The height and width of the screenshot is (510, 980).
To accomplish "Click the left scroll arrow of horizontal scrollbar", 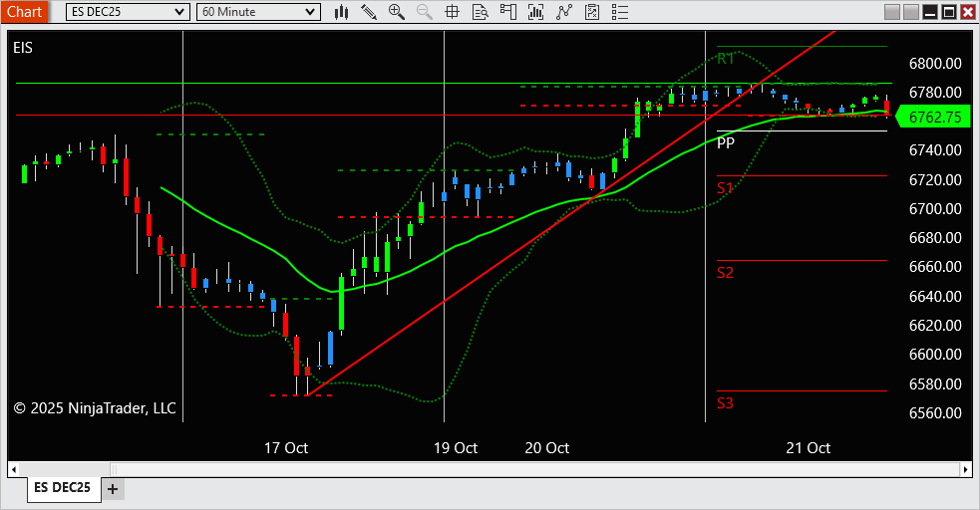I will (x=14, y=469).
